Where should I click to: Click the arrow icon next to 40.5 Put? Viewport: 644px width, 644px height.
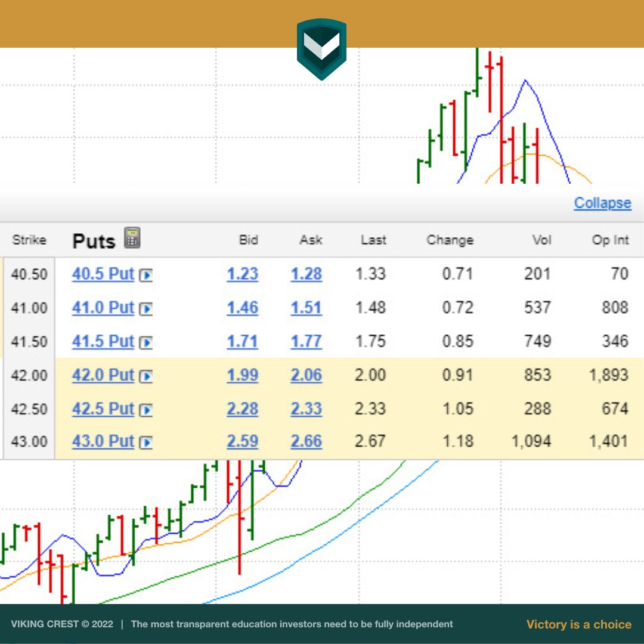coord(146,275)
